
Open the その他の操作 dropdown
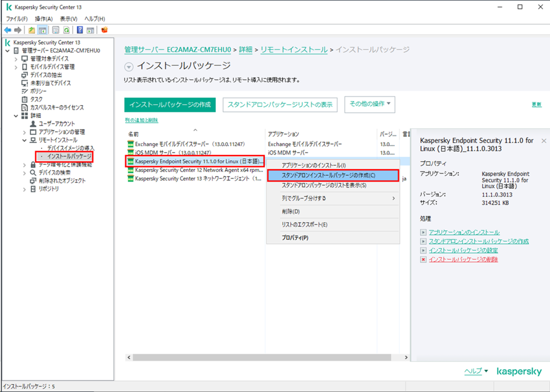pyautogui.click(x=370, y=104)
